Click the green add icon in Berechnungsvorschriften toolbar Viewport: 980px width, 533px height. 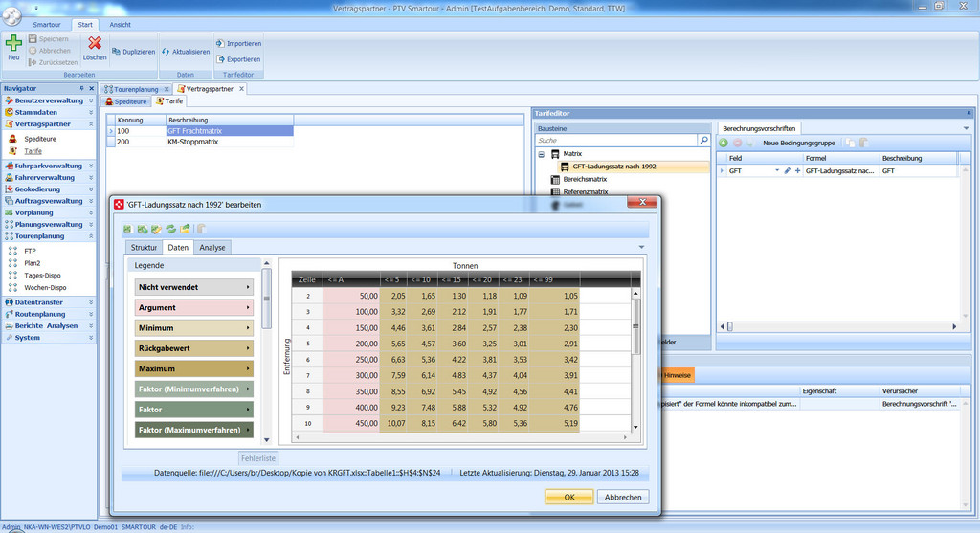tap(724, 143)
